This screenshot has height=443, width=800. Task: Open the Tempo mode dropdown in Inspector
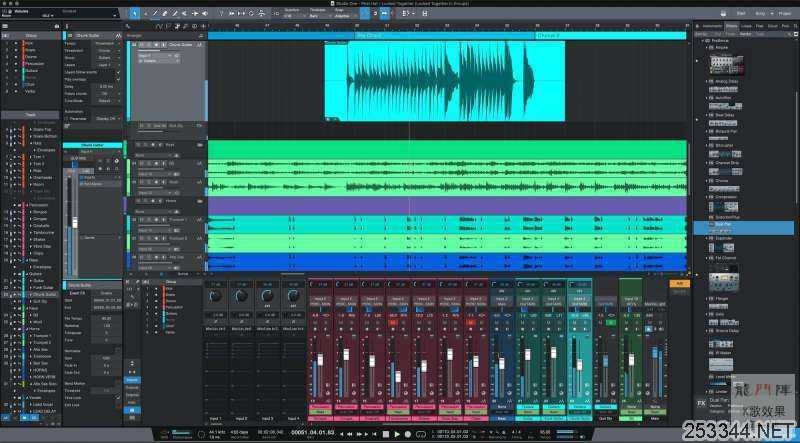coord(106,44)
